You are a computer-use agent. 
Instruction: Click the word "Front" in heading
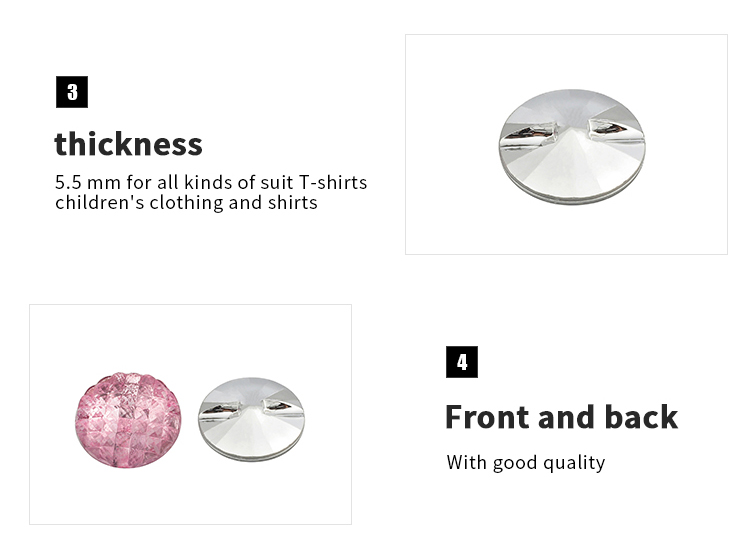coord(480,417)
